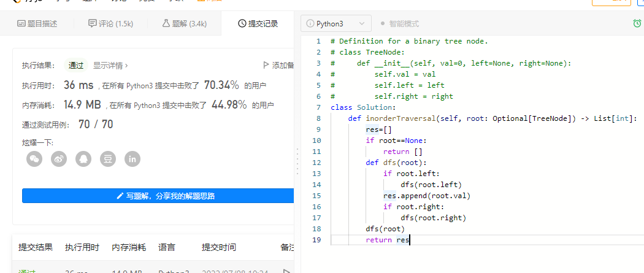This screenshot has height=273, width=644.
Task: Click the 36 ms runtime value
Action: pyautogui.click(x=79, y=85)
